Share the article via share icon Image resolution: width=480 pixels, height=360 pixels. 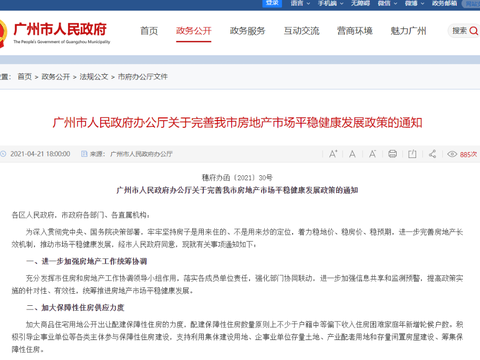432,154
